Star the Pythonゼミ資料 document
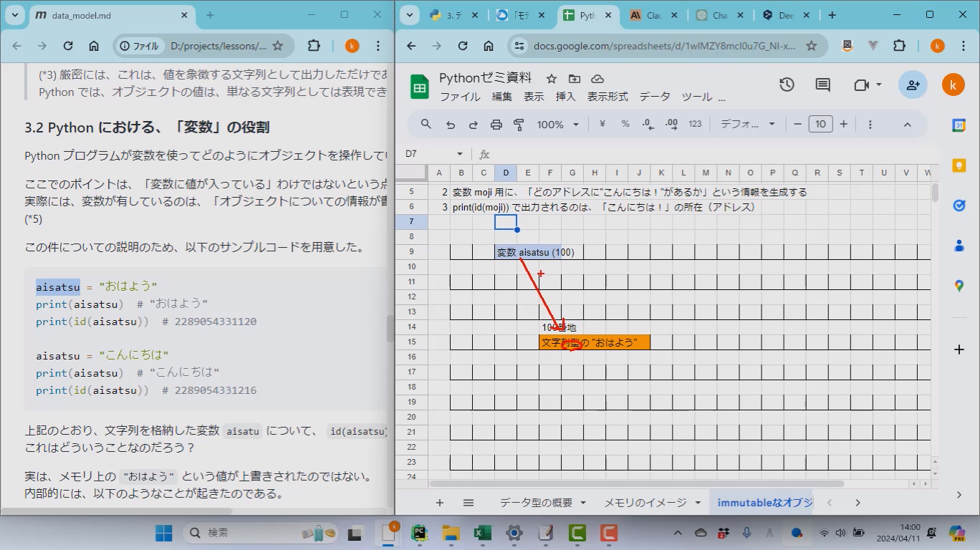980x550 pixels. click(551, 79)
